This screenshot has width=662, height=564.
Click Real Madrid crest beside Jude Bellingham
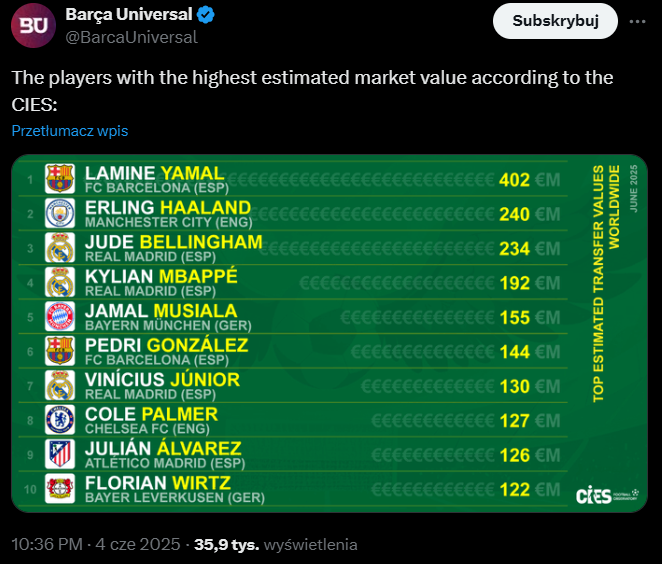(60, 247)
